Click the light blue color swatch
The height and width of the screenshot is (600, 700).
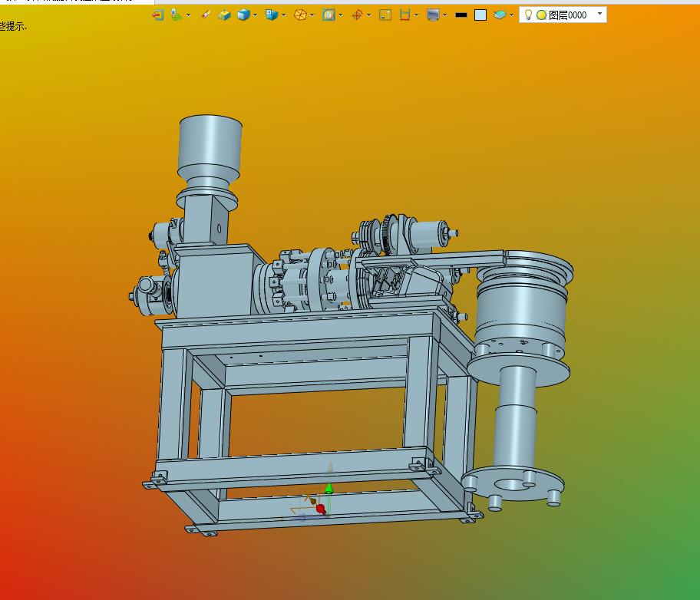pyautogui.click(x=480, y=15)
